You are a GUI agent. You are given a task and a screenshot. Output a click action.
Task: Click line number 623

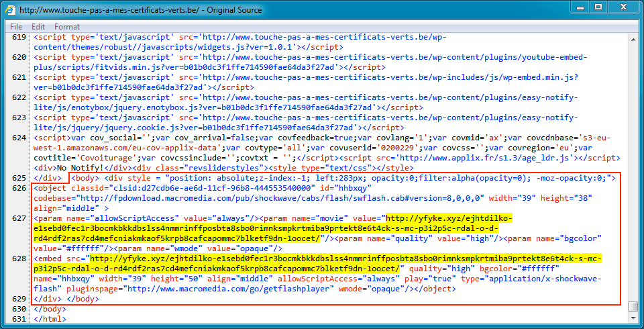19,117
